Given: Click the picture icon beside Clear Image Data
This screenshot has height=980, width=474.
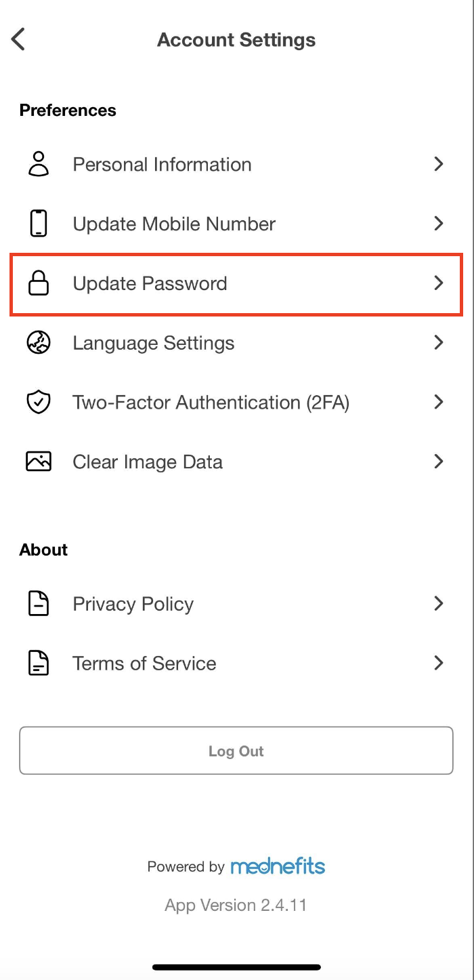Looking at the screenshot, I should tap(39, 462).
